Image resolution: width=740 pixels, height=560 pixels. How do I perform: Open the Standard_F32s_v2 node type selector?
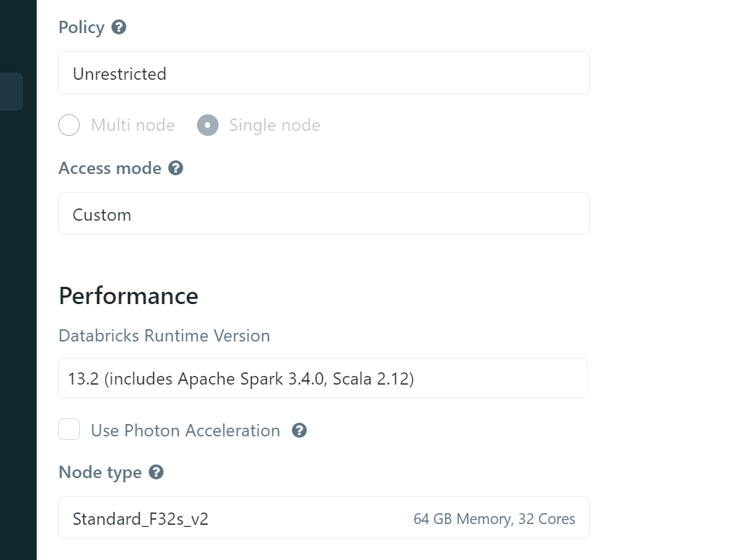324,518
